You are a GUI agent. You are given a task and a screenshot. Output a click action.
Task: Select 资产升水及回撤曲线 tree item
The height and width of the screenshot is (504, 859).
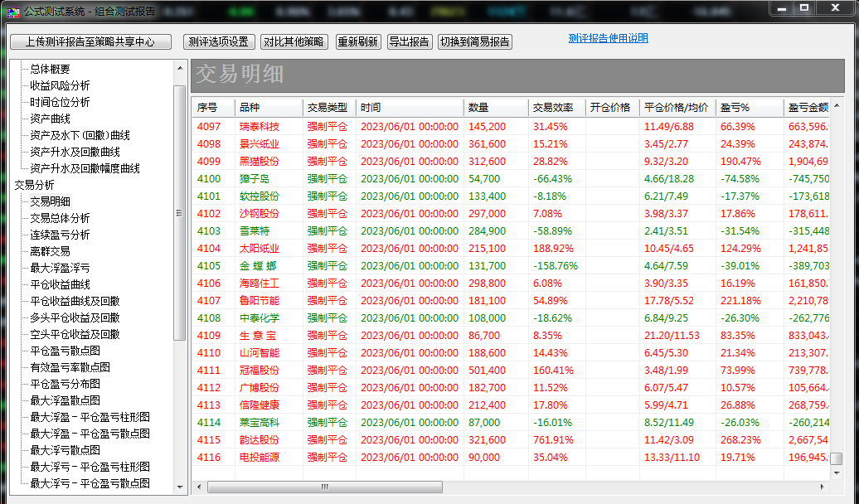pos(75,152)
